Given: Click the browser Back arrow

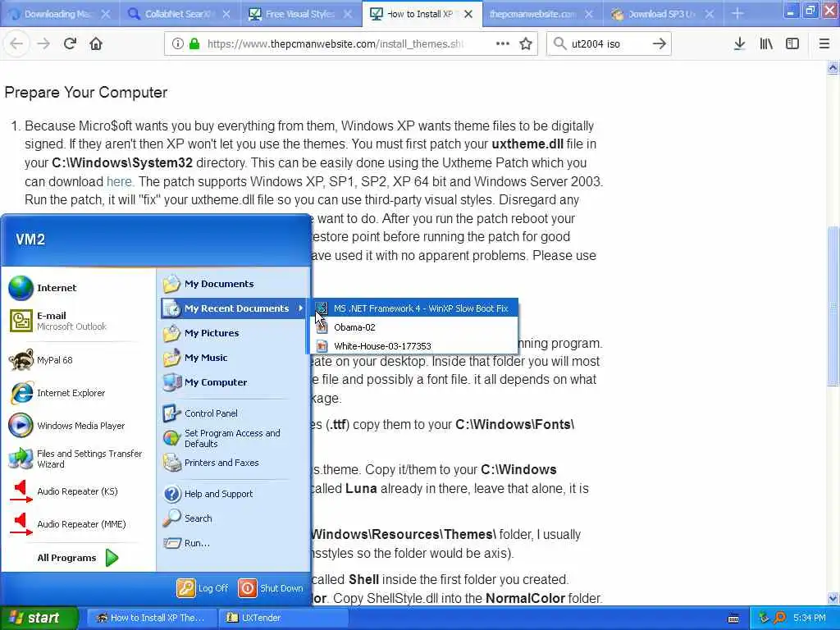Looking at the screenshot, I should click(x=16, y=43).
